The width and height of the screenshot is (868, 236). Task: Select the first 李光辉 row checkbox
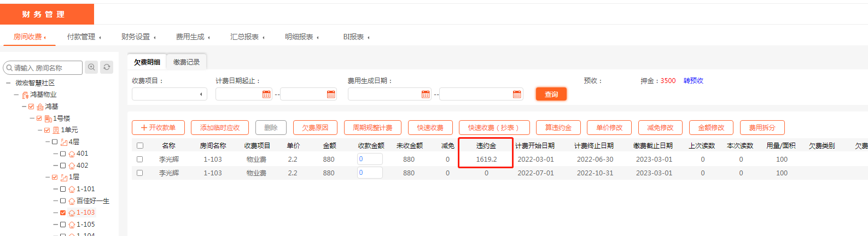click(139, 160)
